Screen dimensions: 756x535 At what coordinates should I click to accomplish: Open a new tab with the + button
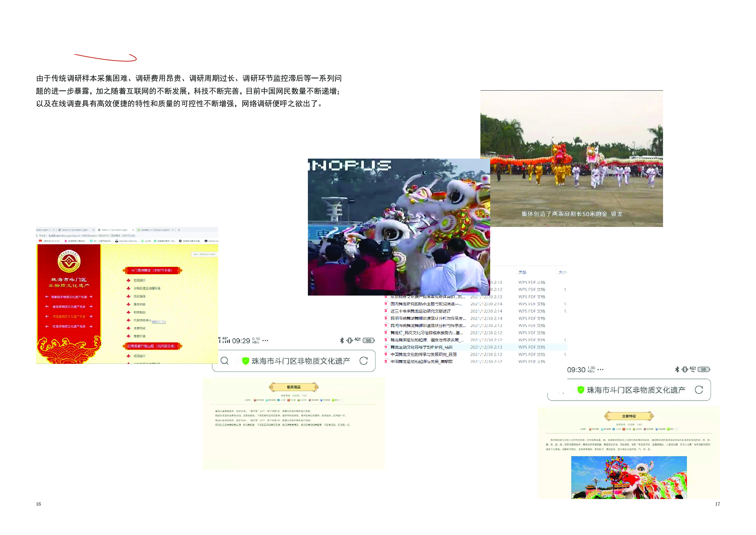(x=179, y=230)
